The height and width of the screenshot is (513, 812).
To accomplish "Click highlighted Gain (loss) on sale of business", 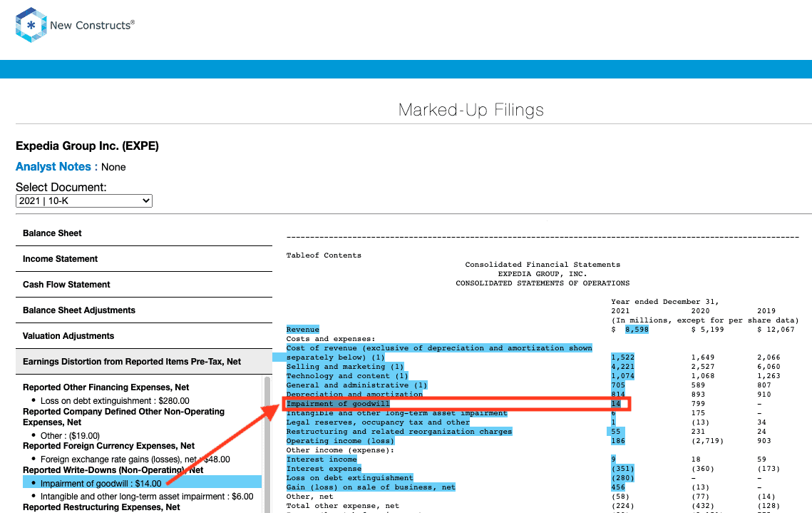I will [371, 487].
